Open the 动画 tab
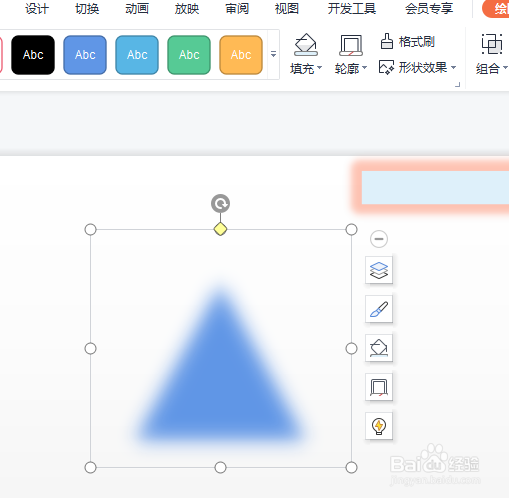The width and height of the screenshot is (509, 498). click(137, 9)
